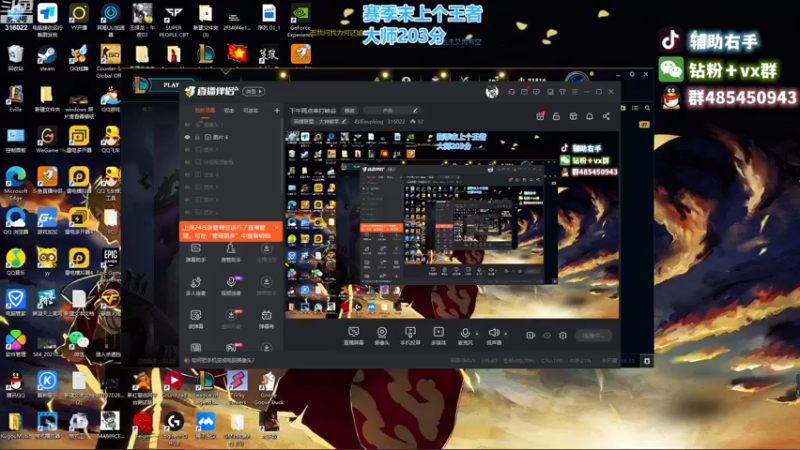Click the share icon
Screen dimensions: 800x450
[x=606, y=116]
